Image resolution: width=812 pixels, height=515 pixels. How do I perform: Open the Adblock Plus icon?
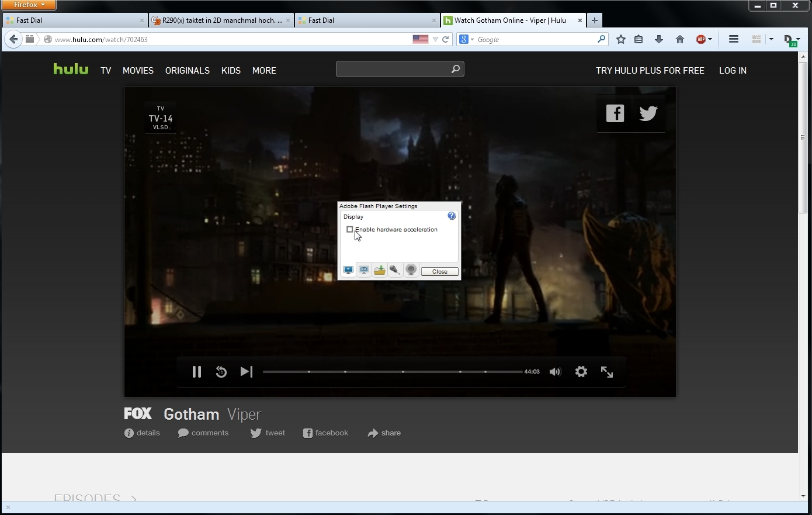(701, 39)
